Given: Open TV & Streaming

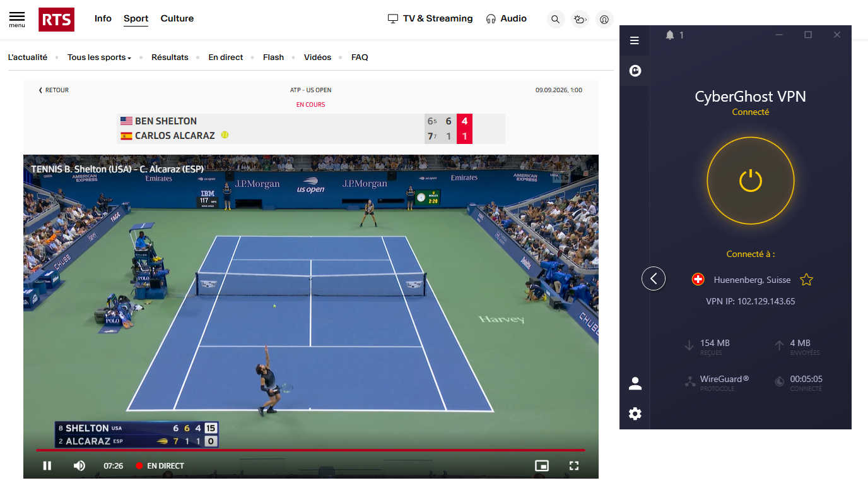Looking at the screenshot, I should [x=430, y=18].
